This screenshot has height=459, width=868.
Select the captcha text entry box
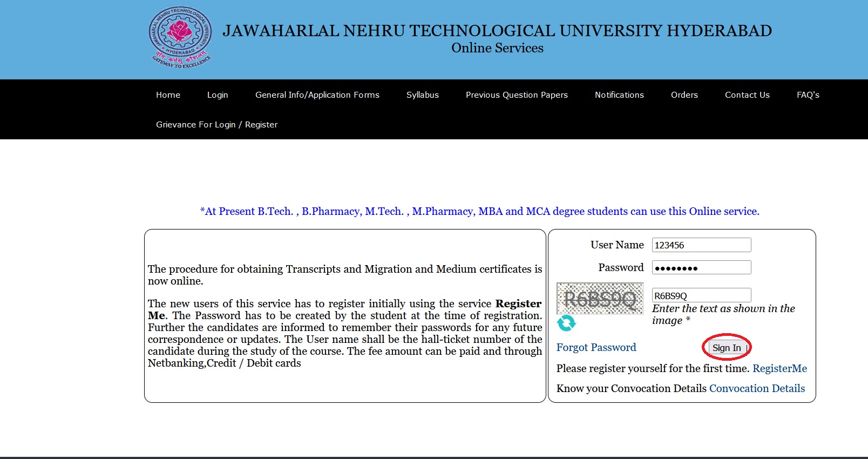click(x=701, y=295)
